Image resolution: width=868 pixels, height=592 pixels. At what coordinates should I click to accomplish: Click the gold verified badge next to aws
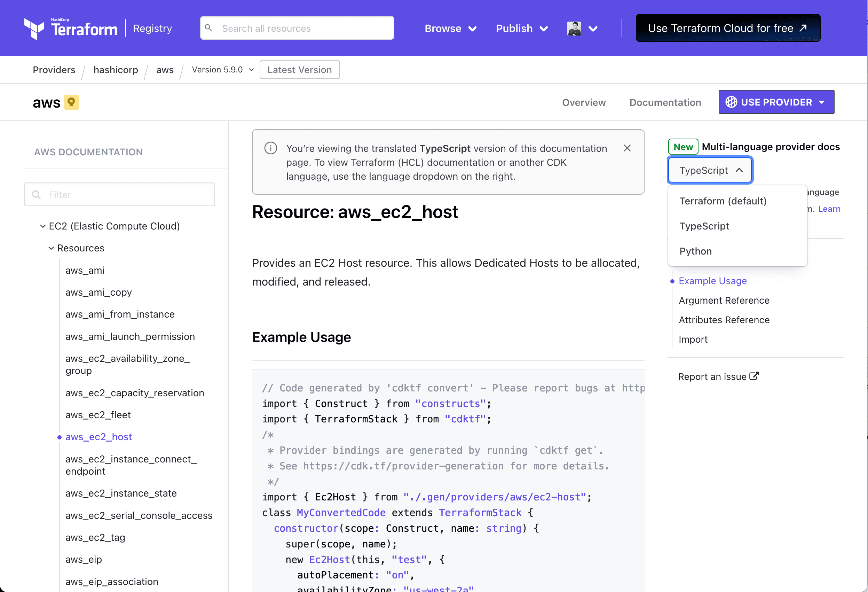[71, 102]
